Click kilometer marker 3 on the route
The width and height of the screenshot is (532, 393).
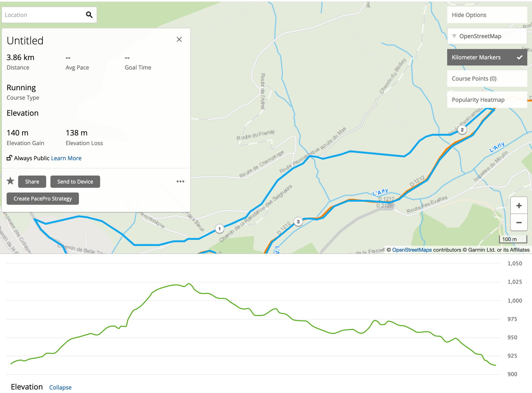[x=298, y=222]
